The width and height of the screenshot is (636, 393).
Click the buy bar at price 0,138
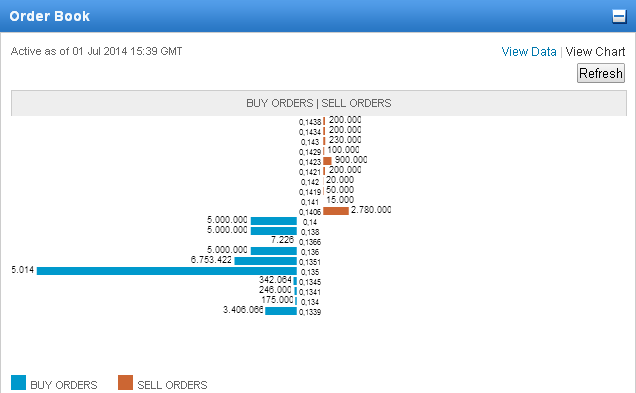274,231
